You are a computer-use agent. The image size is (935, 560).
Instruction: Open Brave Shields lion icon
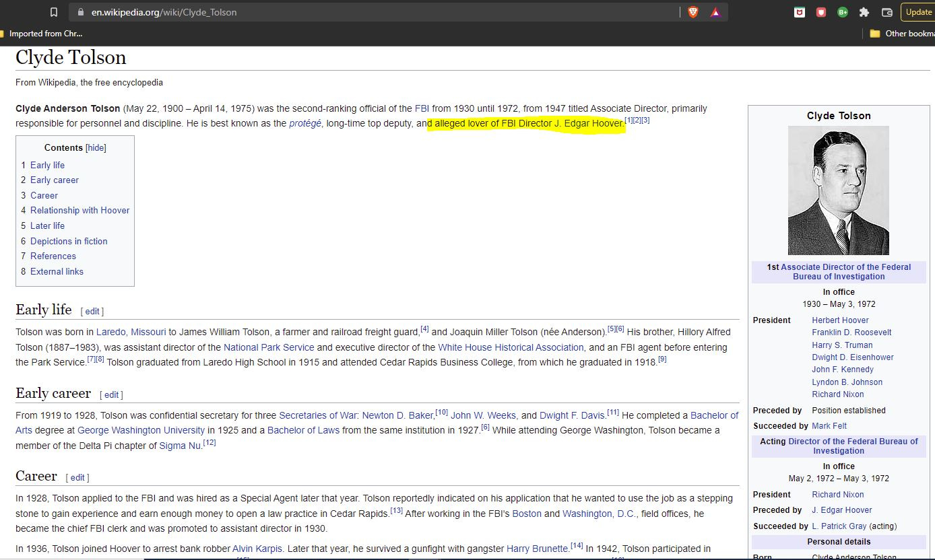pos(693,12)
